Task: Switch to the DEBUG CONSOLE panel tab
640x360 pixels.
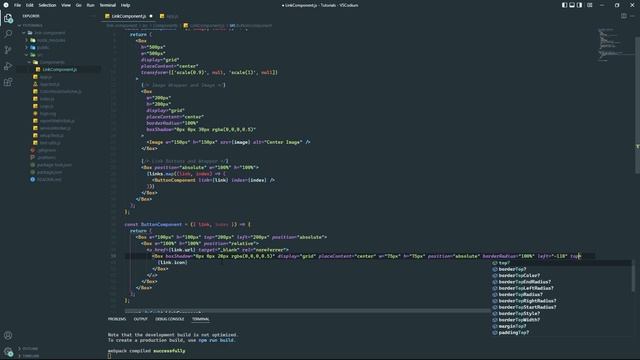Action: pos(169,319)
